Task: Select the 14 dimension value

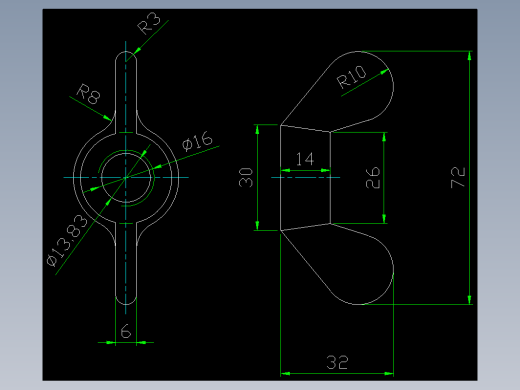Action: [x=305, y=159]
